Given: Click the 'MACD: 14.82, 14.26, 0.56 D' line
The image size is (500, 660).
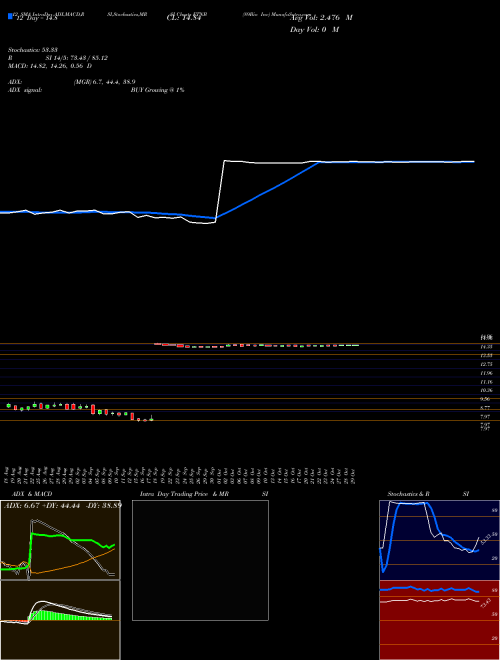Looking at the screenshot, I should click(50, 66).
